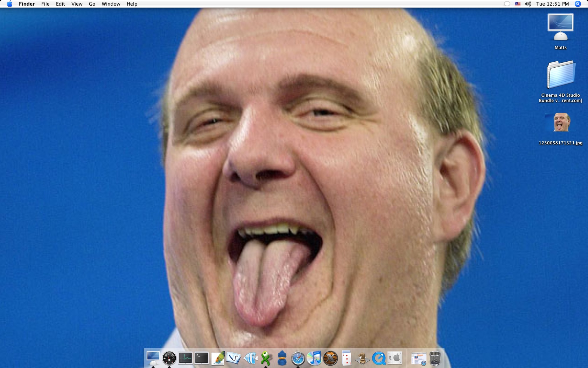Open the Help menu
Image resolution: width=588 pixels, height=368 pixels.
click(132, 4)
